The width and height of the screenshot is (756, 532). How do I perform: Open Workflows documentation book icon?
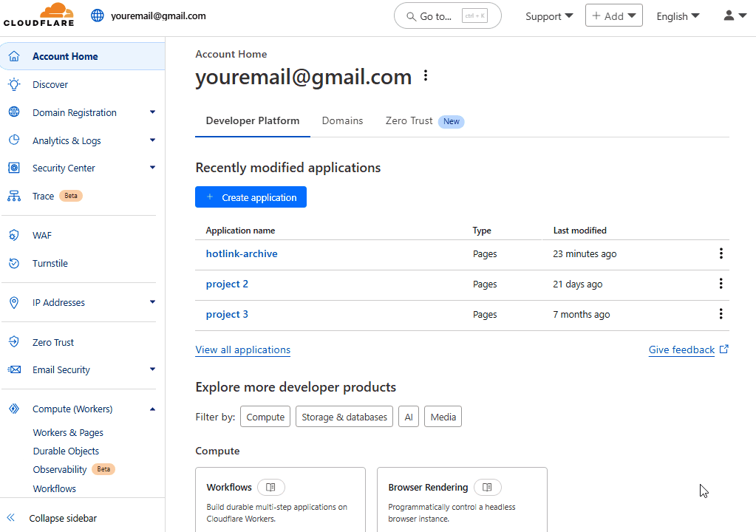[271, 487]
